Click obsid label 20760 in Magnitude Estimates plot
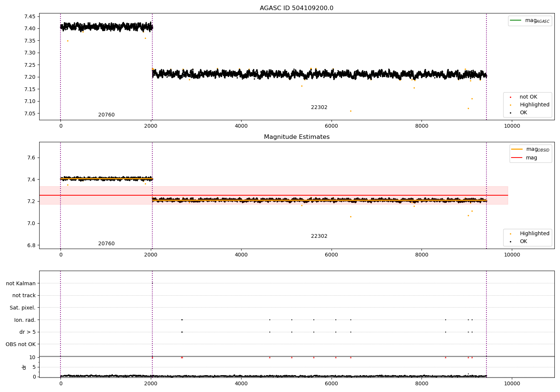Viewport: 560px width, 392px height. (106, 244)
